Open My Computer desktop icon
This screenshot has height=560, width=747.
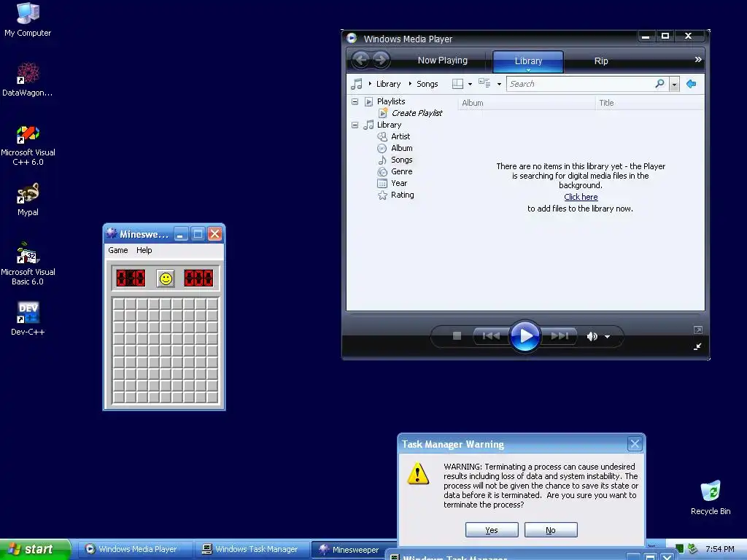point(28,19)
